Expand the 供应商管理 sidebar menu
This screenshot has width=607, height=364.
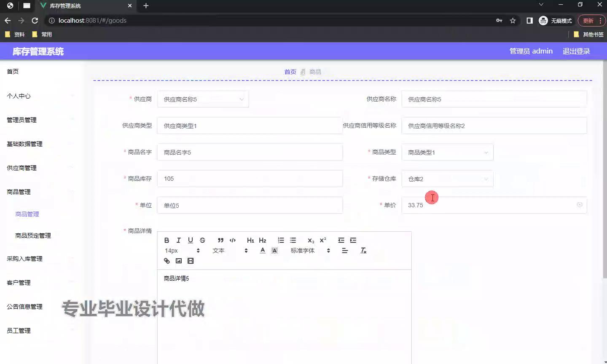tap(22, 168)
